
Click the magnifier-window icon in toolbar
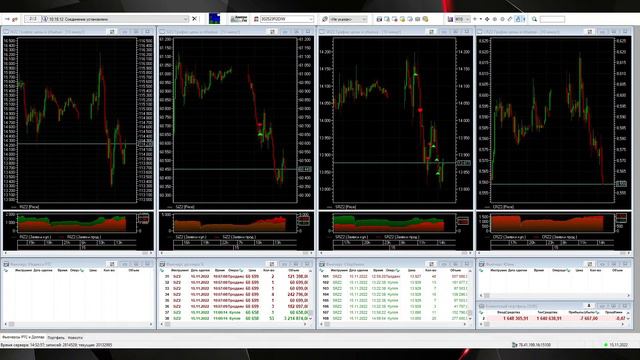coord(387,19)
